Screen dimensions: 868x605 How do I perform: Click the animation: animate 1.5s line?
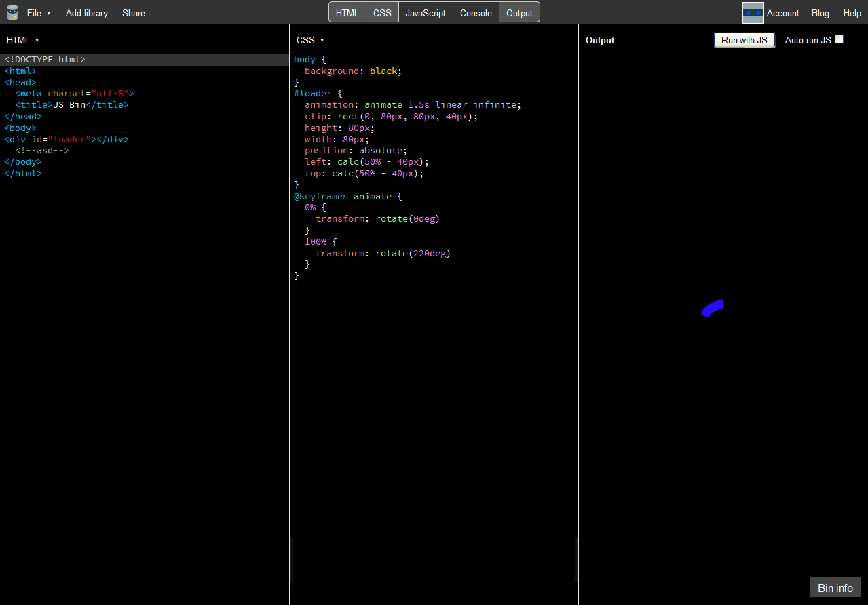coord(413,105)
